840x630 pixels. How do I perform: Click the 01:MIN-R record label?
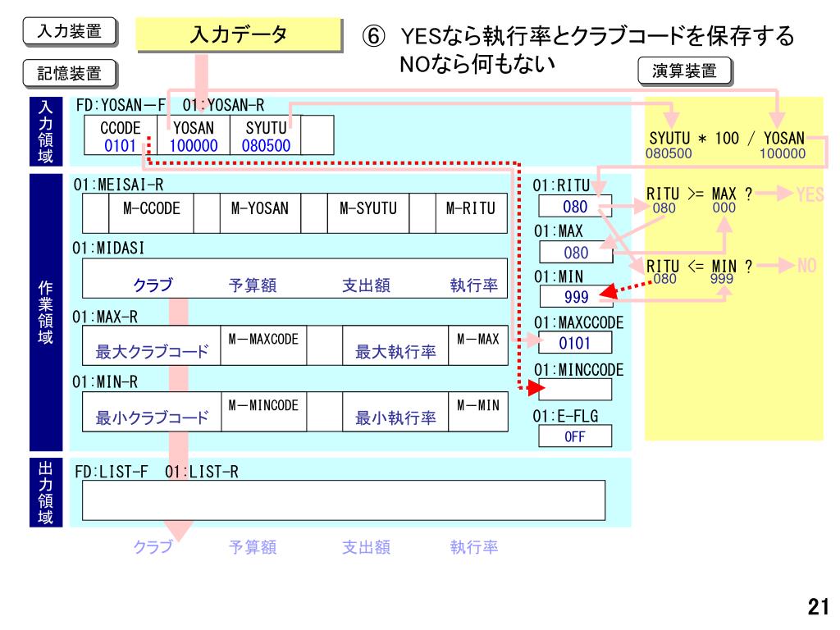pos(105,382)
